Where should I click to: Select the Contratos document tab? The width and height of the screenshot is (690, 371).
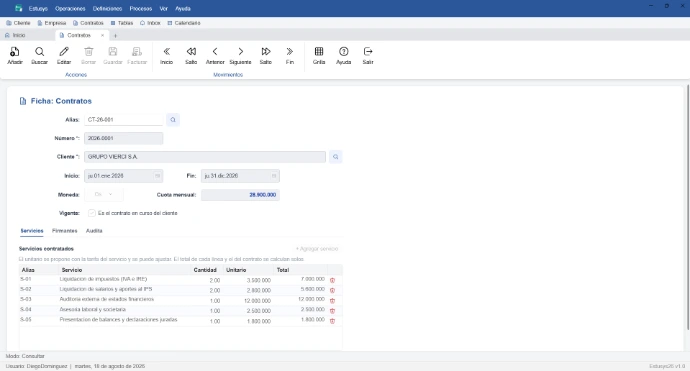tap(78, 35)
